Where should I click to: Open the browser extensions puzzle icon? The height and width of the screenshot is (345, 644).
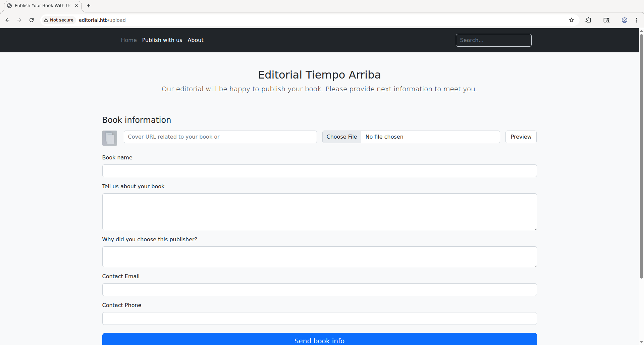pyautogui.click(x=588, y=20)
